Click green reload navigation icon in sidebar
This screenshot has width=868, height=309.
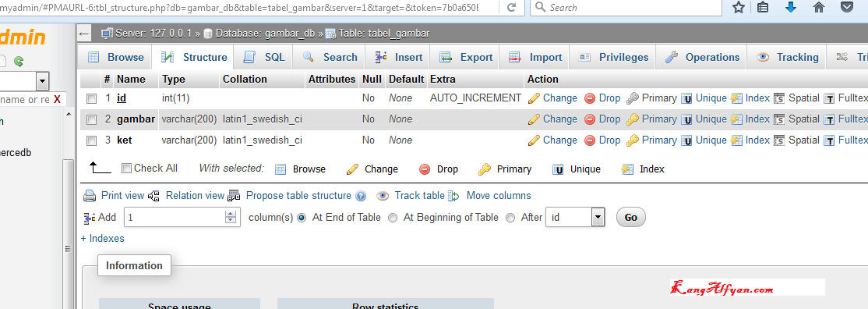[19, 61]
